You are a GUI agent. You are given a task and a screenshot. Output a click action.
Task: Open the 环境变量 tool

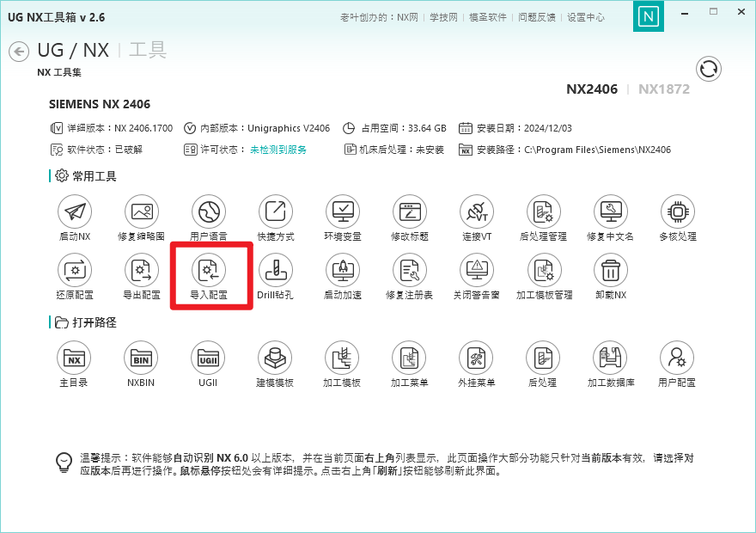click(343, 211)
